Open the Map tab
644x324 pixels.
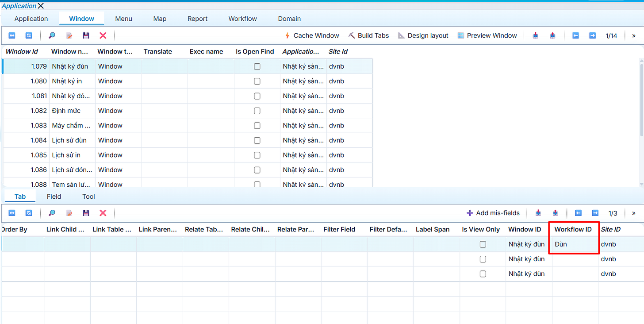(160, 19)
